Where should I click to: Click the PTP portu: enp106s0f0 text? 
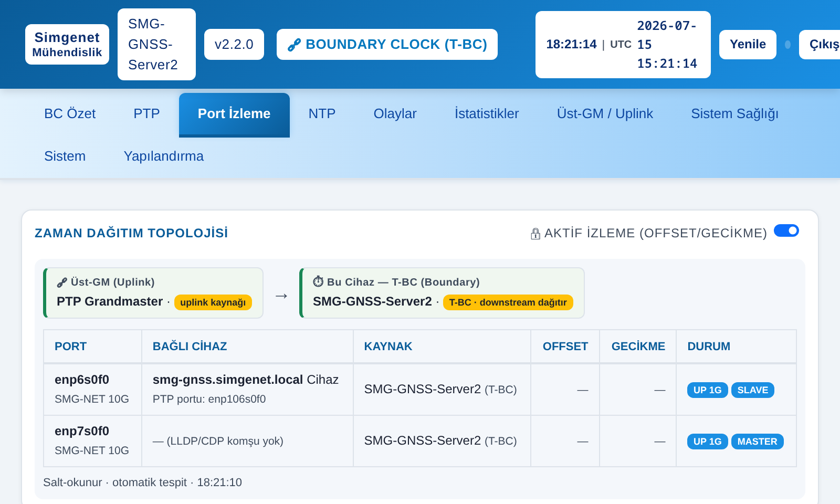pyautogui.click(x=209, y=399)
